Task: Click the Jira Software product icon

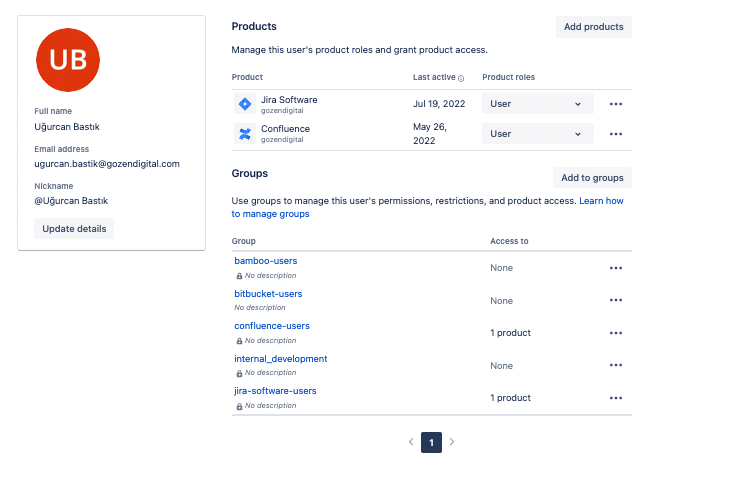Action: [x=245, y=104]
